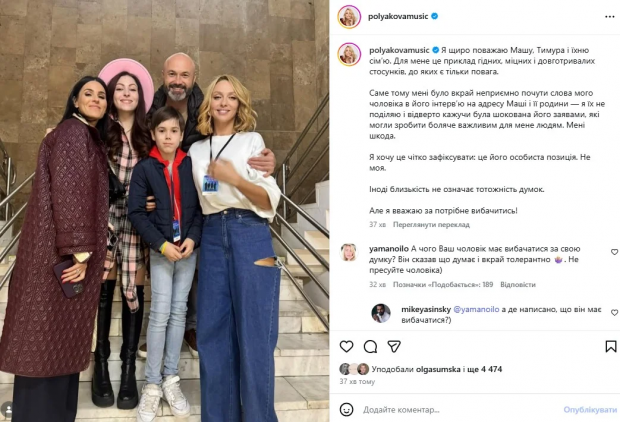Open yamanoilo commenter avatar
Image resolution: width=620 pixels, height=422 pixels.
click(349, 253)
